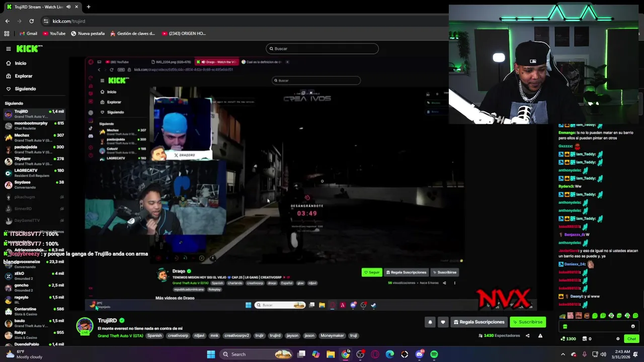Open paolaojedda channel in sidebar

34,149
